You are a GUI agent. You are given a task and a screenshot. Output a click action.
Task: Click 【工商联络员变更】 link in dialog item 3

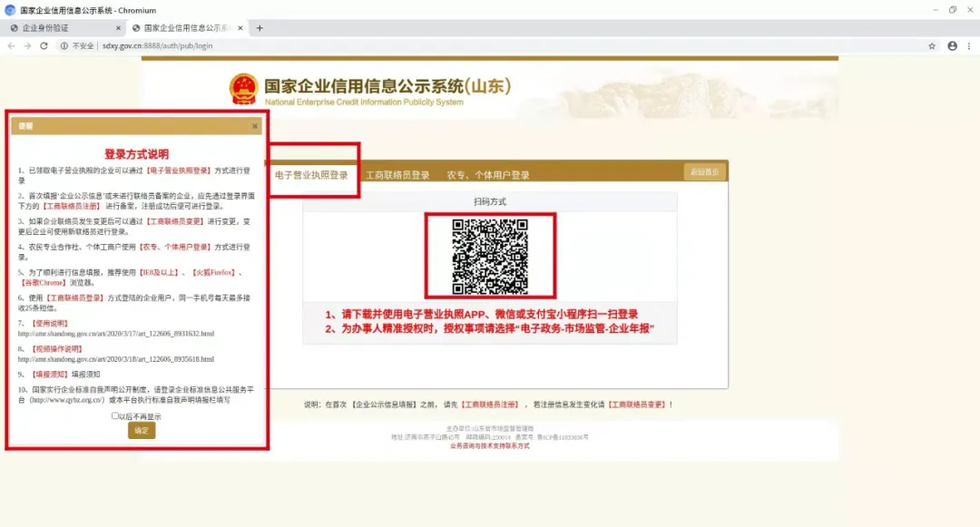point(175,221)
